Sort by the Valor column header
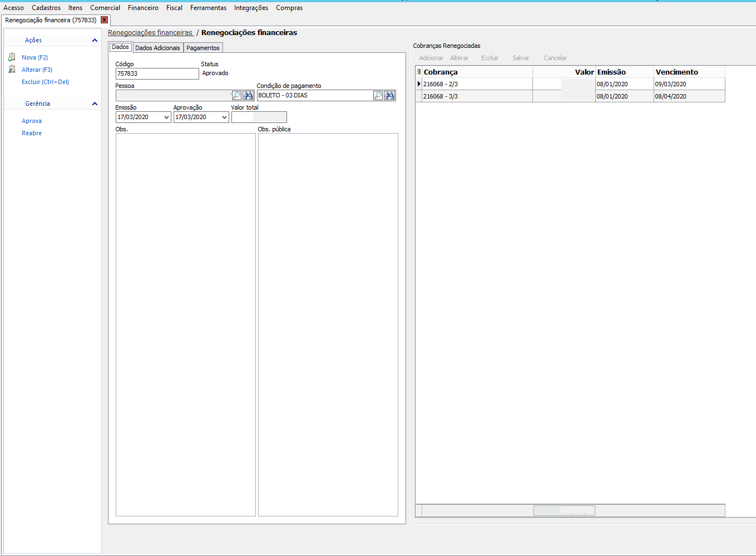Image resolution: width=756 pixels, height=556 pixels. 564,72
